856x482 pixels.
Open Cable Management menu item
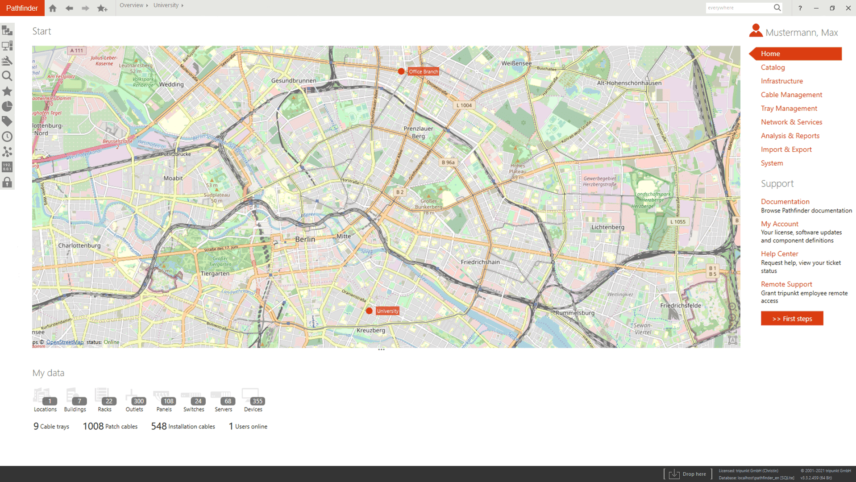(792, 94)
